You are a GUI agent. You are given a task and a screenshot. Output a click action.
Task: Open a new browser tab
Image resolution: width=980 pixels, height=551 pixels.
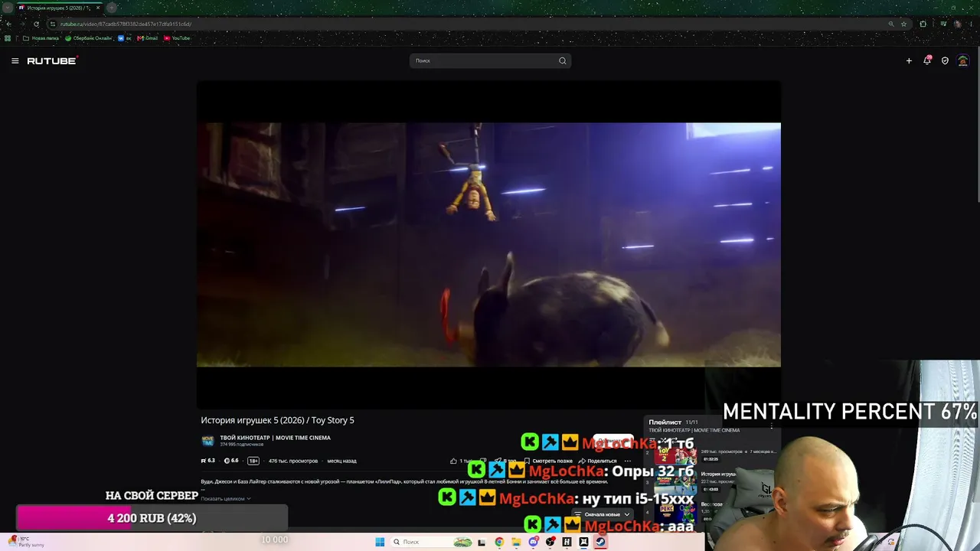(112, 8)
